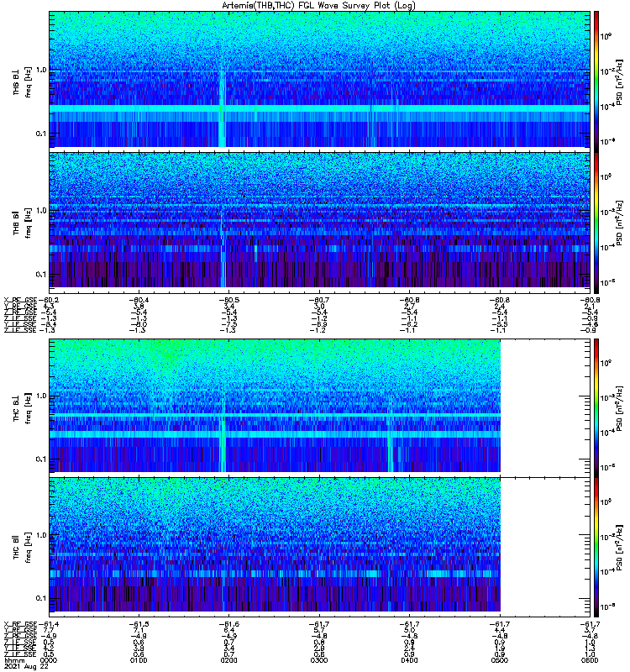Click the 'THC B∥ freq [Hz]' axis label
This screenshot has height=672, width=630.
click(23, 548)
